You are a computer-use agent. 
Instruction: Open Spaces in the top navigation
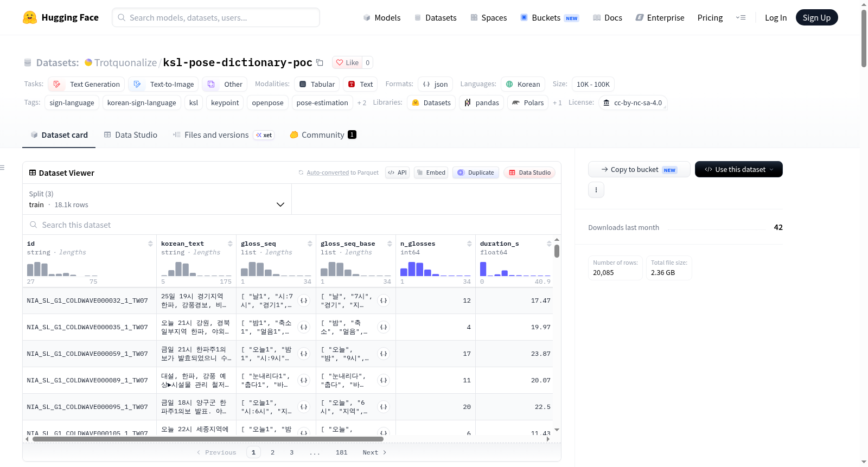click(x=489, y=18)
